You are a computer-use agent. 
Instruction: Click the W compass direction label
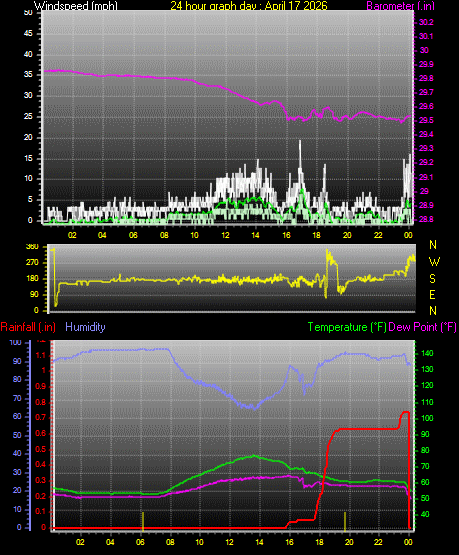tap(434, 262)
